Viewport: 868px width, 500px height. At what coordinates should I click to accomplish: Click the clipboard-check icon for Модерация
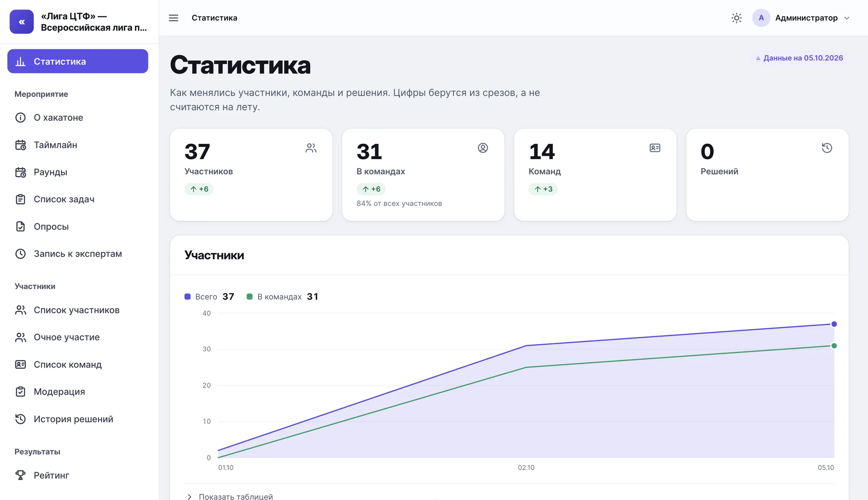[x=20, y=392]
